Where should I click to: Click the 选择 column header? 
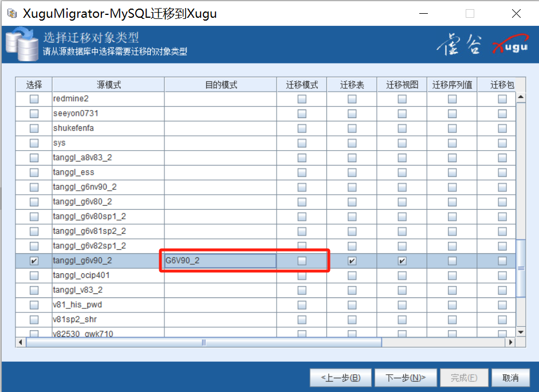point(34,85)
